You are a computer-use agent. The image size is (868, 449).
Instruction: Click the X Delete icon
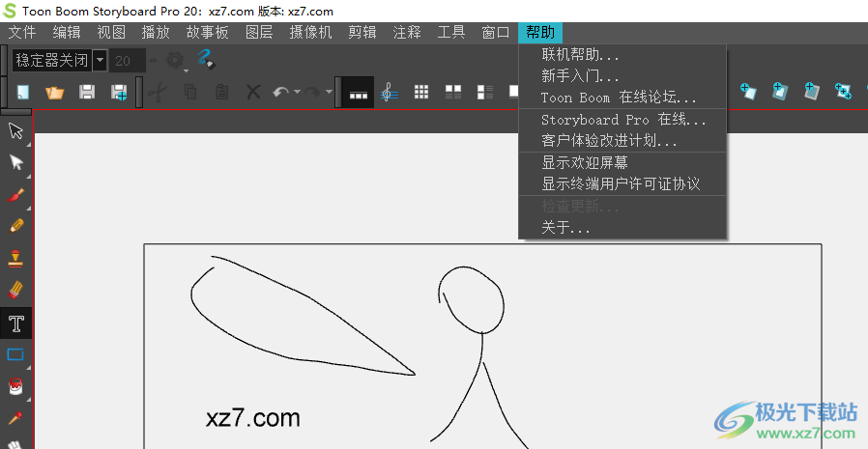[253, 92]
